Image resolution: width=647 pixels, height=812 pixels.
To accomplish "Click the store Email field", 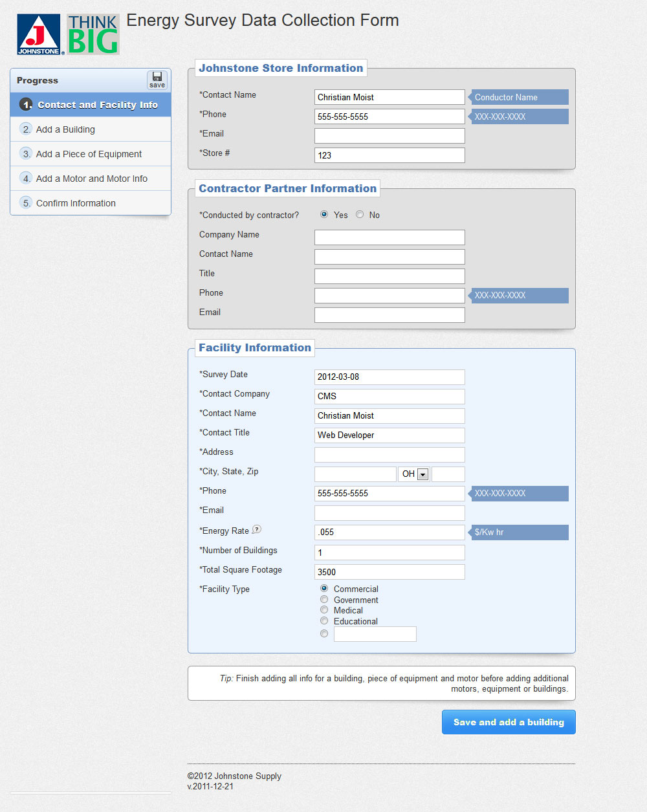I will pyautogui.click(x=389, y=136).
